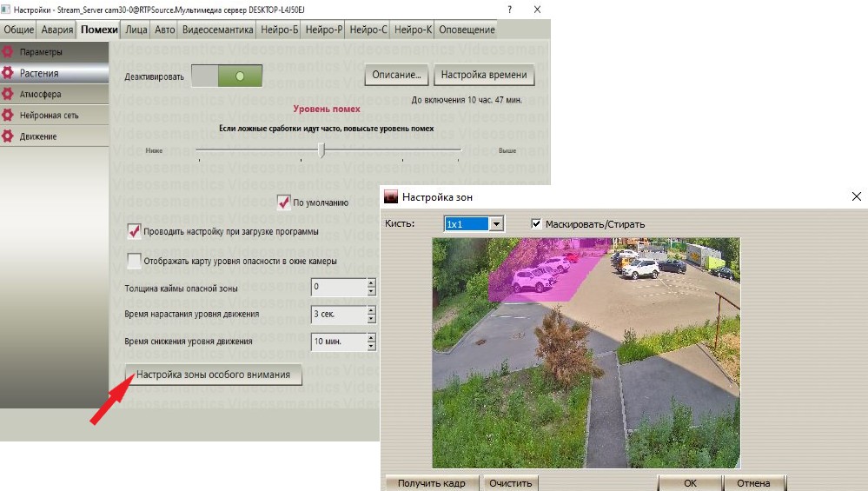
Task: Increase Время нарастания уровня движения
Action: [x=372, y=310]
